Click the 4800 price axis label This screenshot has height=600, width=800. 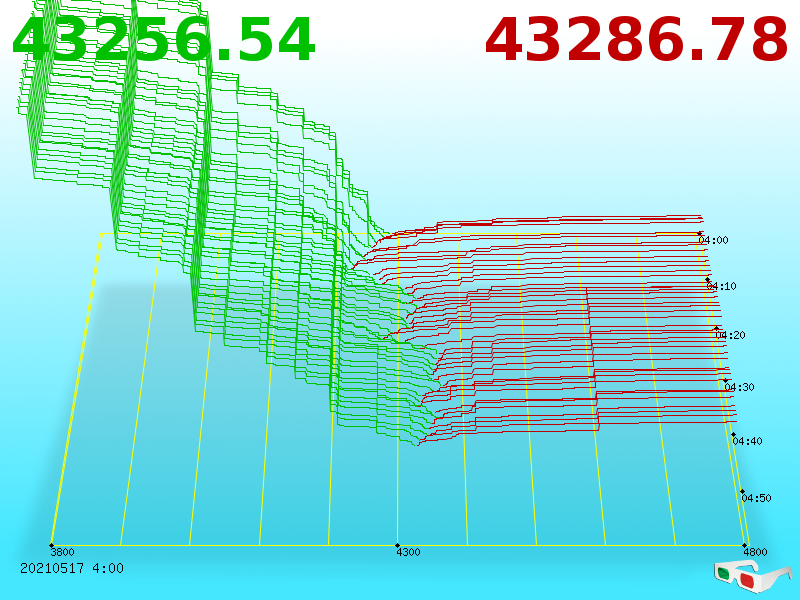pyautogui.click(x=755, y=552)
